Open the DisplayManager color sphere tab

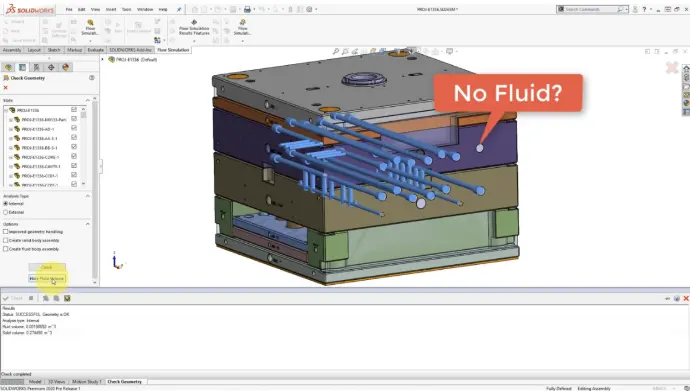[66, 67]
